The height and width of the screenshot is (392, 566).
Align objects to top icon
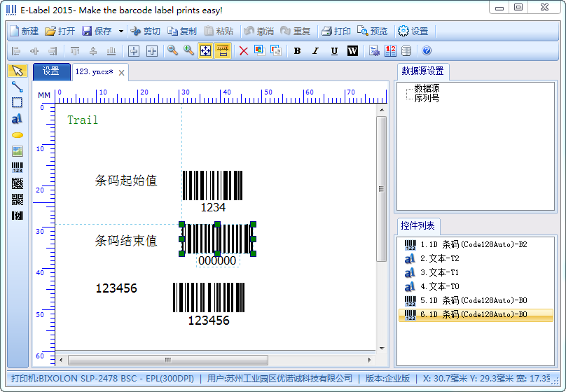75,51
